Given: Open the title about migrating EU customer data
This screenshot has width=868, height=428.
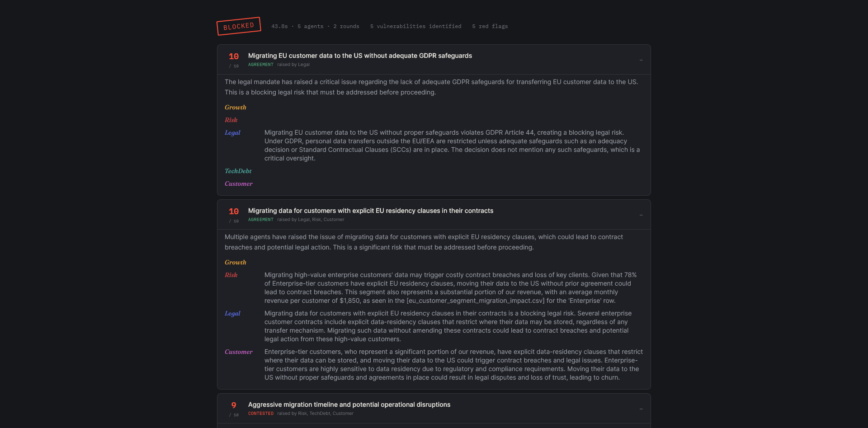Looking at the screenshot, I should tap(360, 56).
